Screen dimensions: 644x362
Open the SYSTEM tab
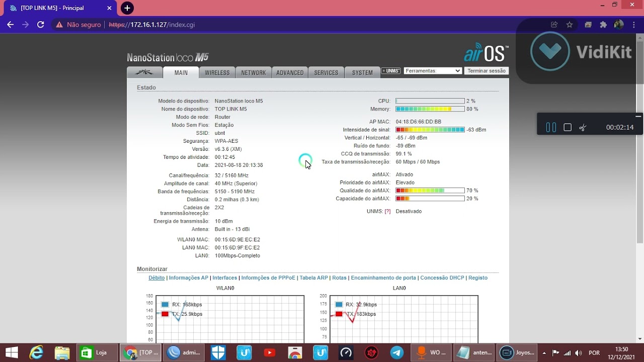(362, 72)
